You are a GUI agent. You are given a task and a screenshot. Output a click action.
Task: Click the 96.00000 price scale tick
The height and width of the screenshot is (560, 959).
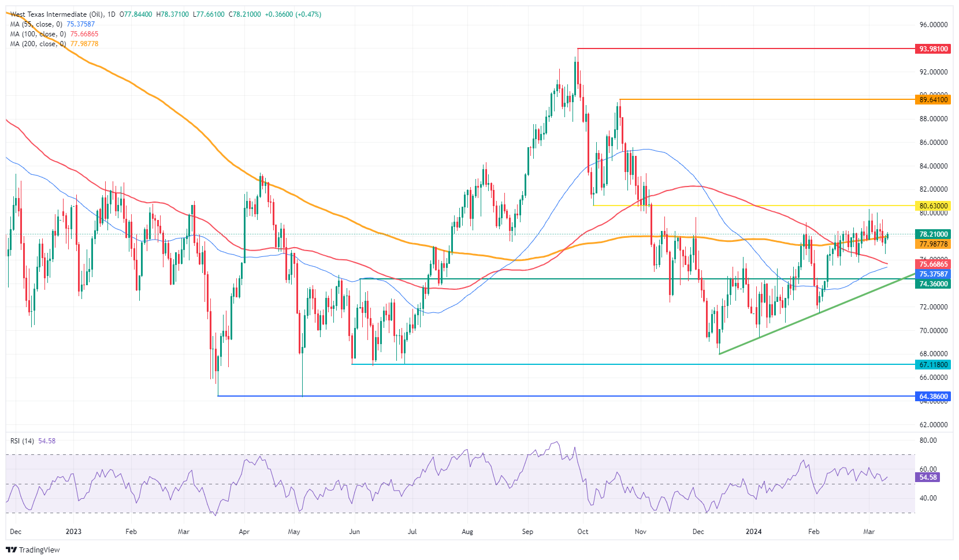pos(933,25)
